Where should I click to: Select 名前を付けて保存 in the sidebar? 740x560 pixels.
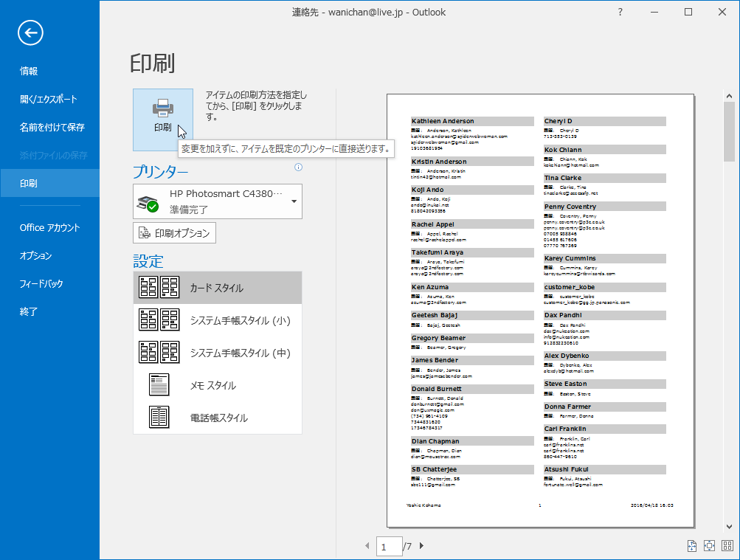(x=49, y=127)
